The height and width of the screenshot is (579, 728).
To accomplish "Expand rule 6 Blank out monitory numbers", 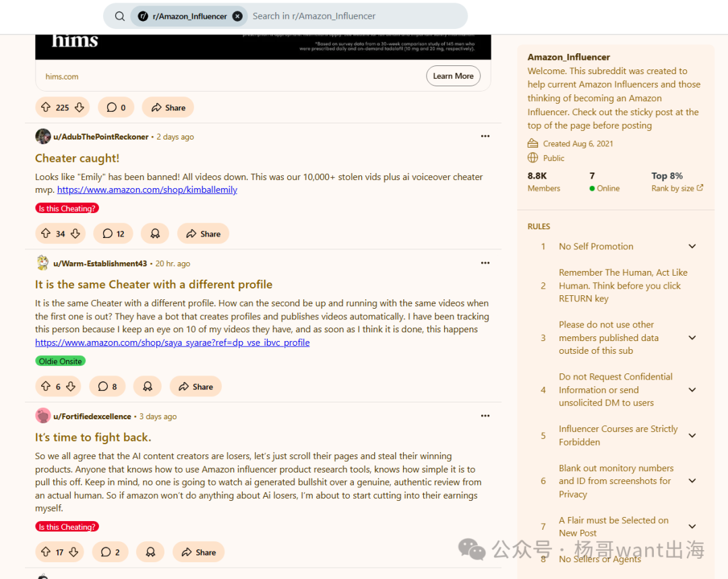I will 692,481.
